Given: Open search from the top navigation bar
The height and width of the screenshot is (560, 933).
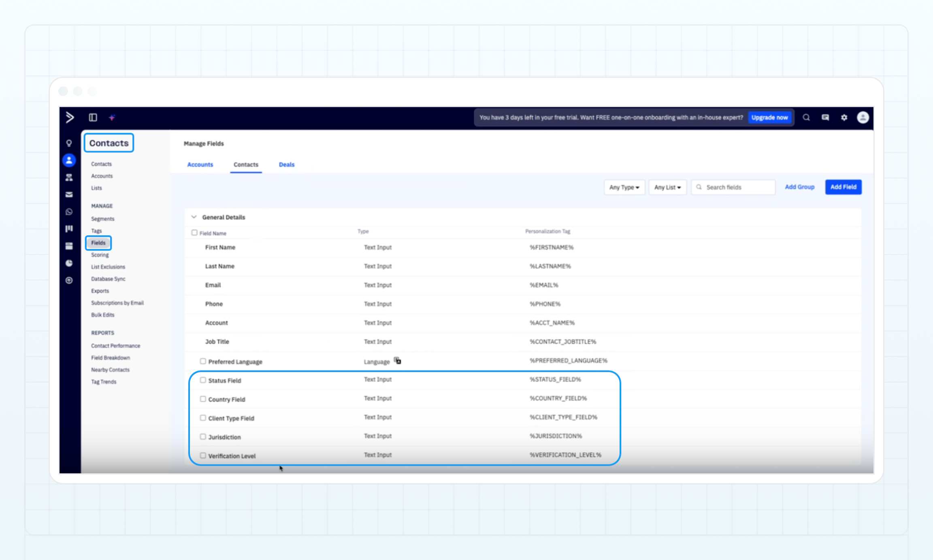Looking at the screenshot, I should 806,117.
